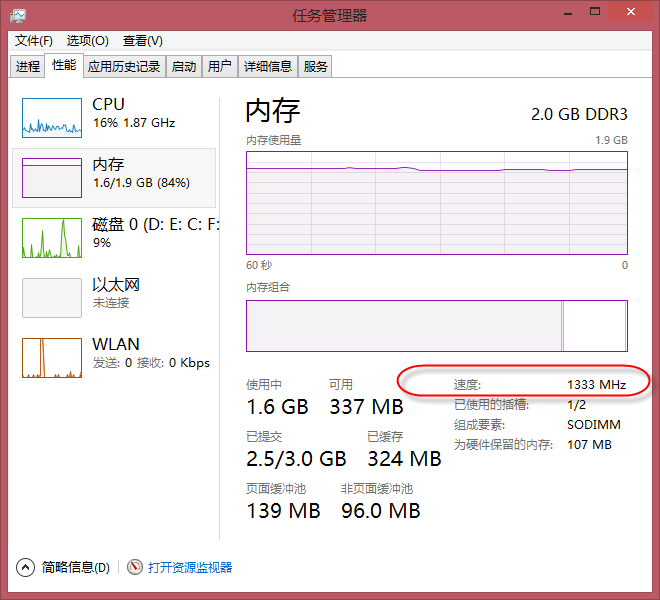Image resolution: width=660 pixels, height=600 pixels.
Task: Click the 速度 1333 MHz value
Action: (x=596, y=384)
